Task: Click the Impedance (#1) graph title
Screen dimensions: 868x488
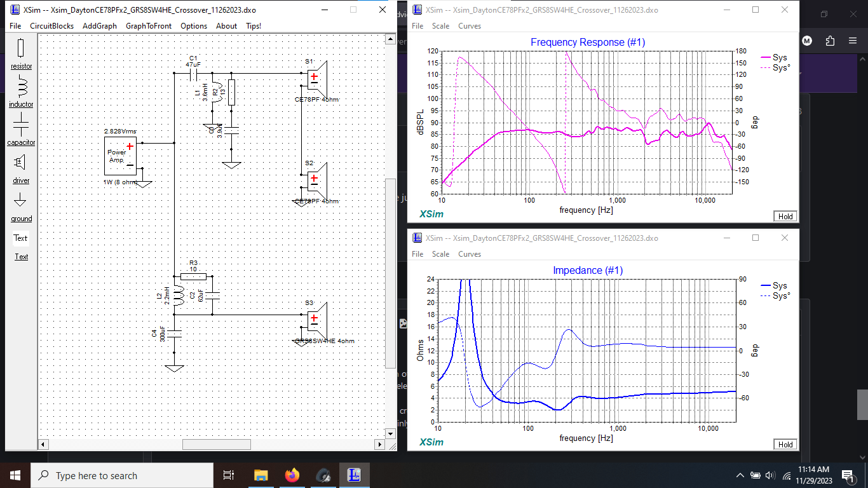Action: 588,270
